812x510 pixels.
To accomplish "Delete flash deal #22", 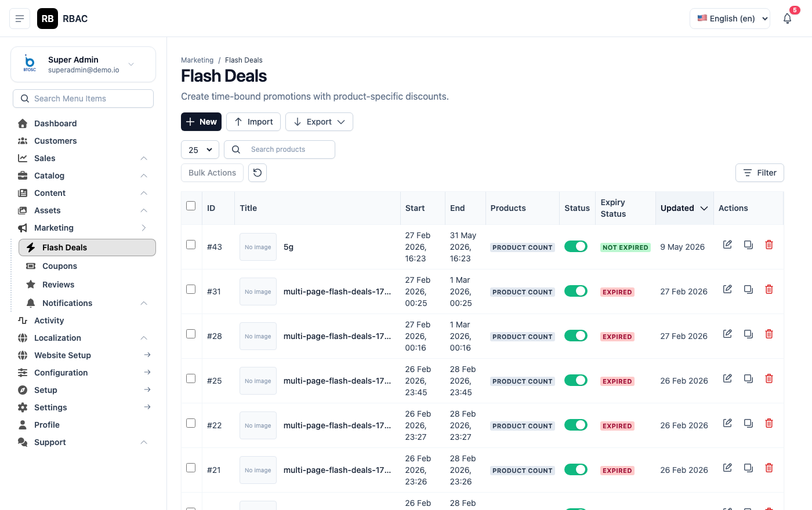I will click(x=769, y=423).
